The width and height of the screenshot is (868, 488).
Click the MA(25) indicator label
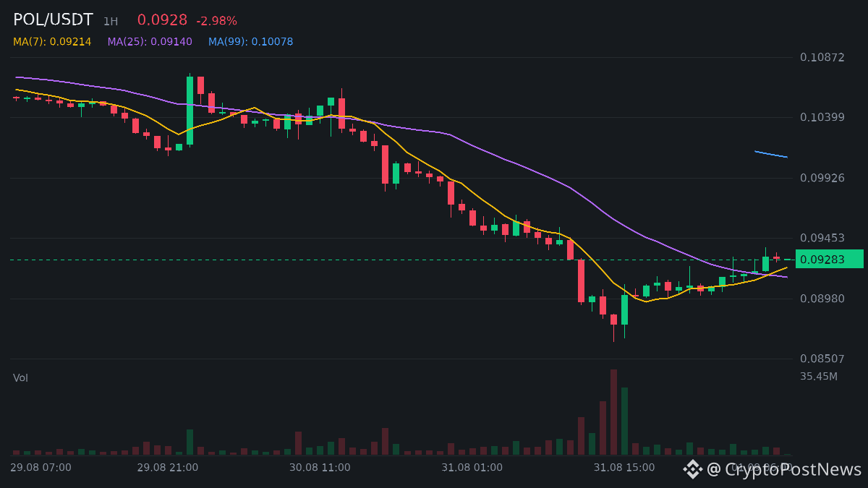(x=150, y=42)
